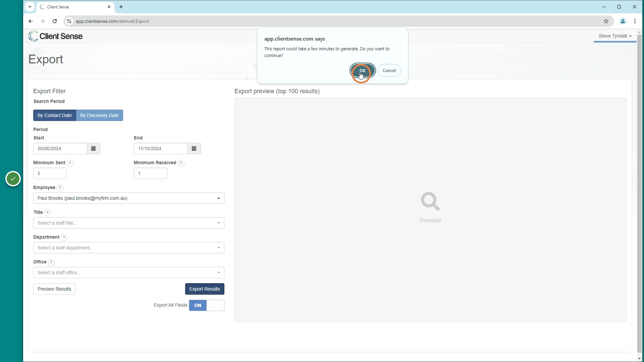Show help for Title filter
This screenshot has width=644, height=362.
pyautogui.click(x=48, y=213)
